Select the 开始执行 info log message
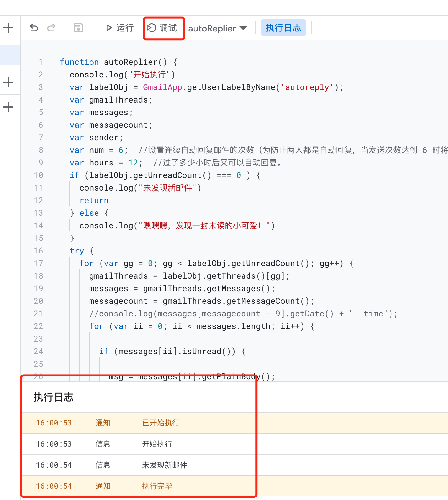 157,444
